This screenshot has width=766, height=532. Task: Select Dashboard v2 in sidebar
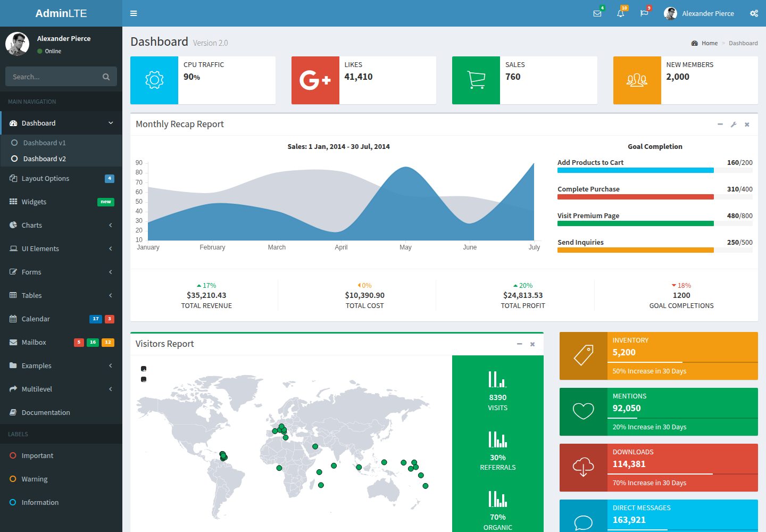[61, 159]
